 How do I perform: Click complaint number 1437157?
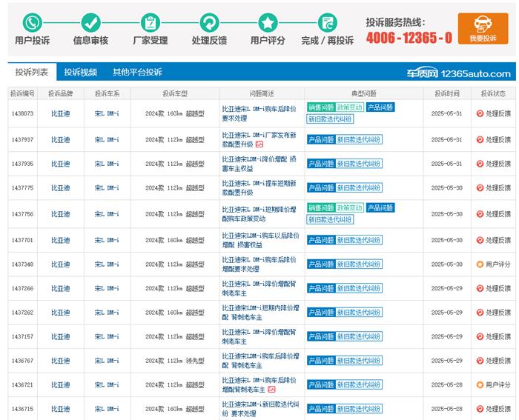tap(22, 336)
